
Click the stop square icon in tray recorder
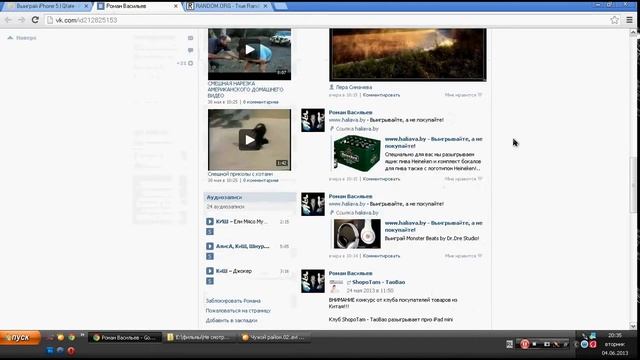(535, 344)
